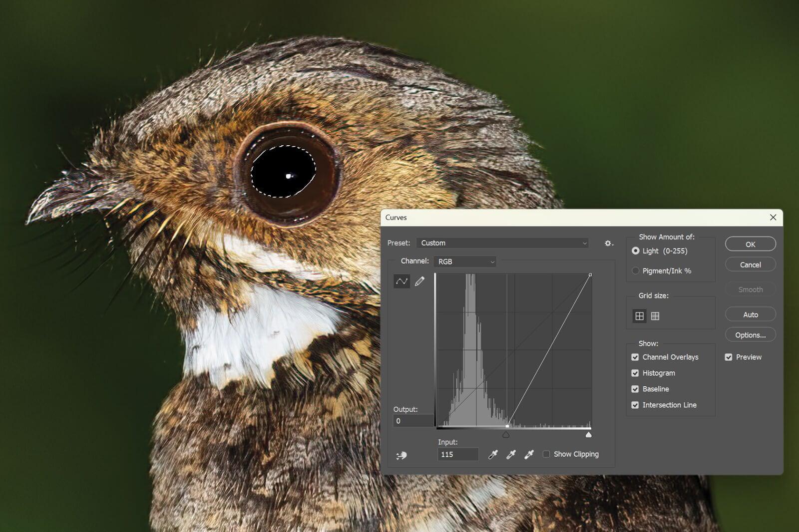Click inside the Input field showing 115
The image size is (799, 532).
click(457, 454)
